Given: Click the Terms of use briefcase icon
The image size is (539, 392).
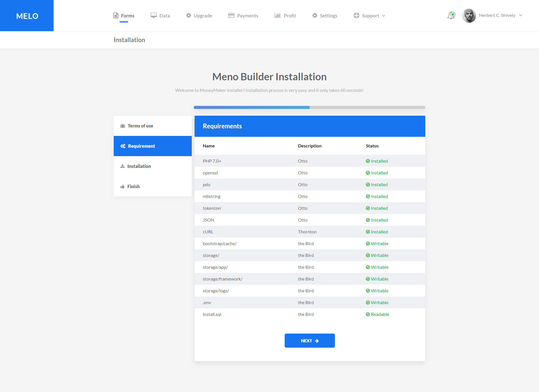Looking at the screenshot, I should click(123, 126).
